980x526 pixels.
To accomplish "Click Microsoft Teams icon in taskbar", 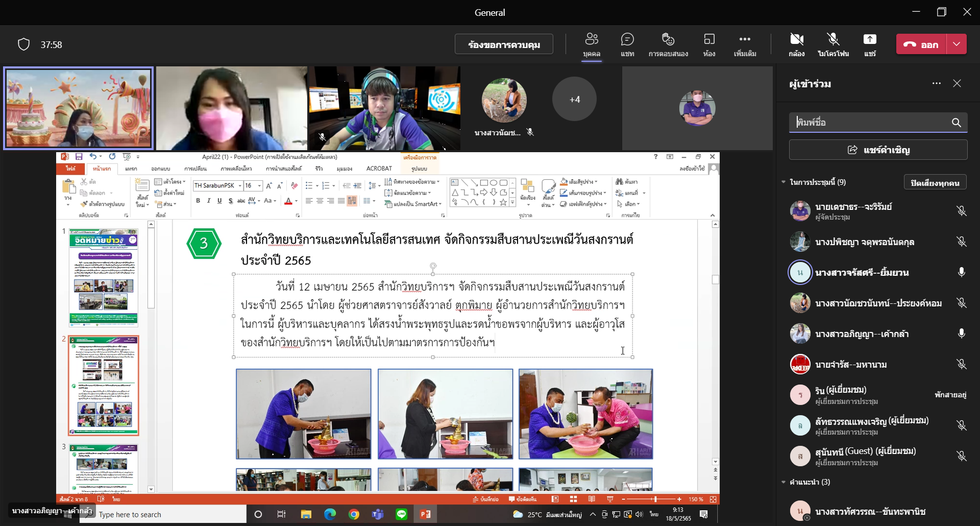I will tap(378, 514).
